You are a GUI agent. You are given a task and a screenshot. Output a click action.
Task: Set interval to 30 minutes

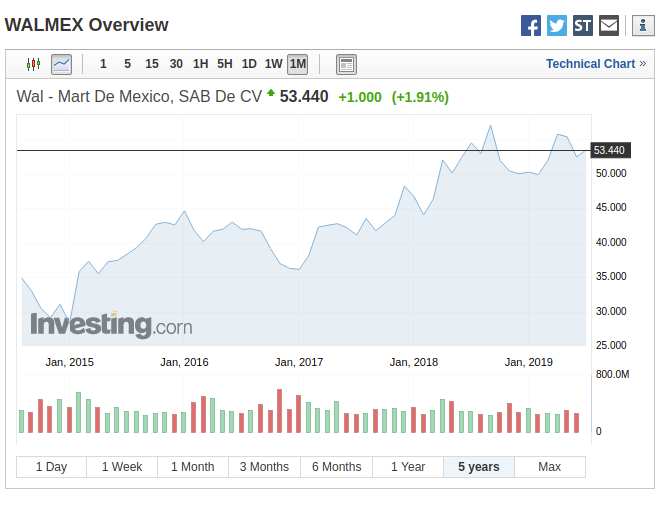(176, 64)
